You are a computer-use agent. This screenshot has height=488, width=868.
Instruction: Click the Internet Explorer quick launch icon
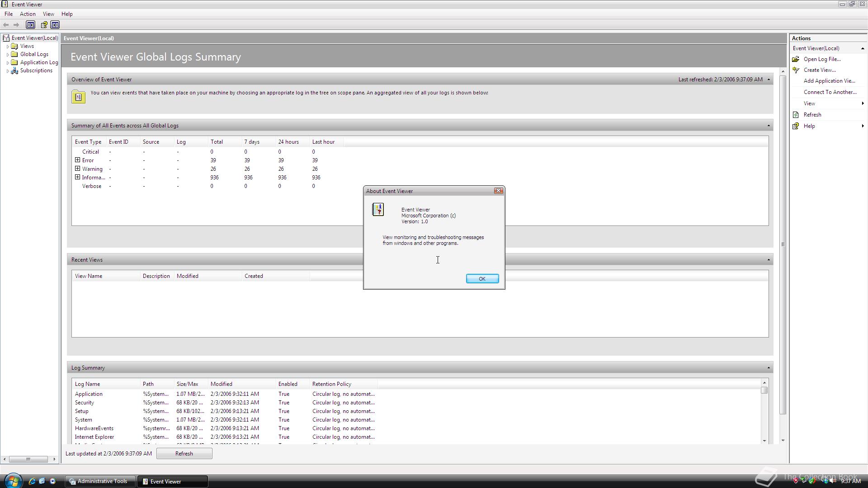[32, 481]
